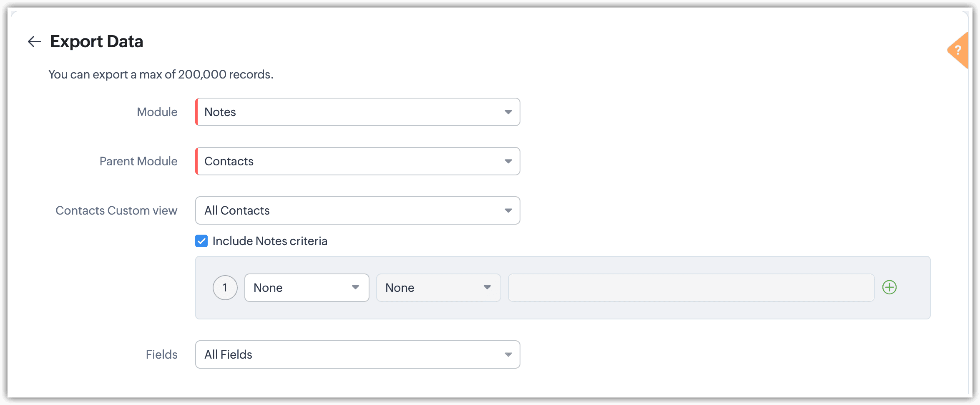
Task: Click the back arrow beside Export Data
Action: coord(34,42)
